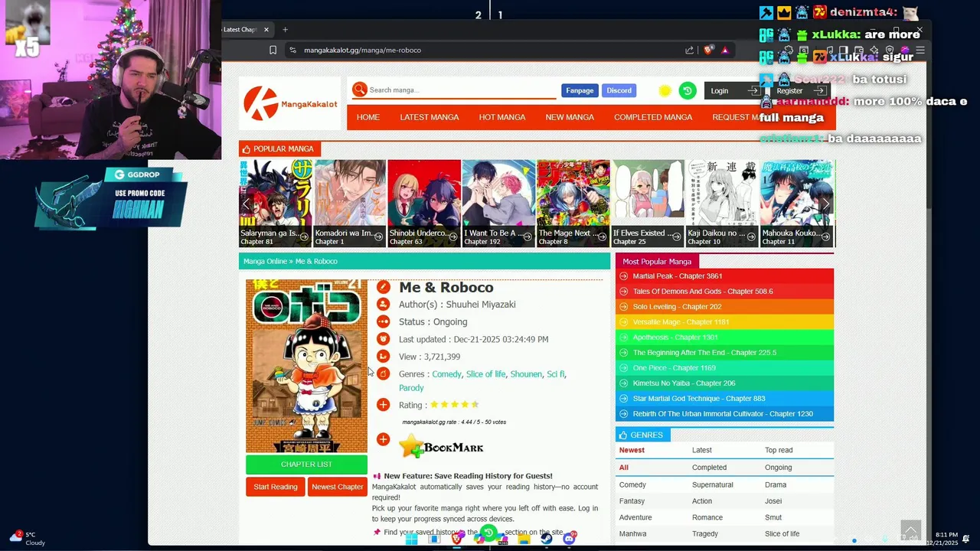Click the Brave Rewards triangle icon
Image resolution: width=980 pixels, height=551 pixels.
pos(724,50)
